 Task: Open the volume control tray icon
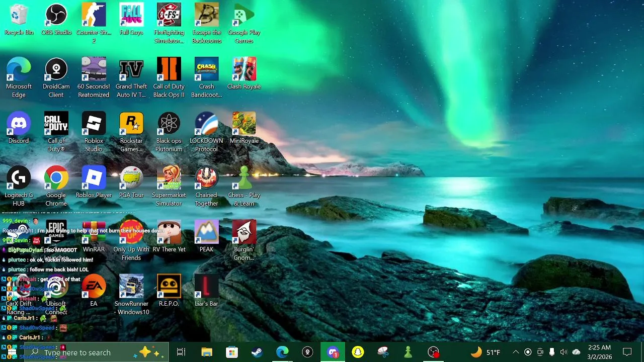tap(563, 352)
